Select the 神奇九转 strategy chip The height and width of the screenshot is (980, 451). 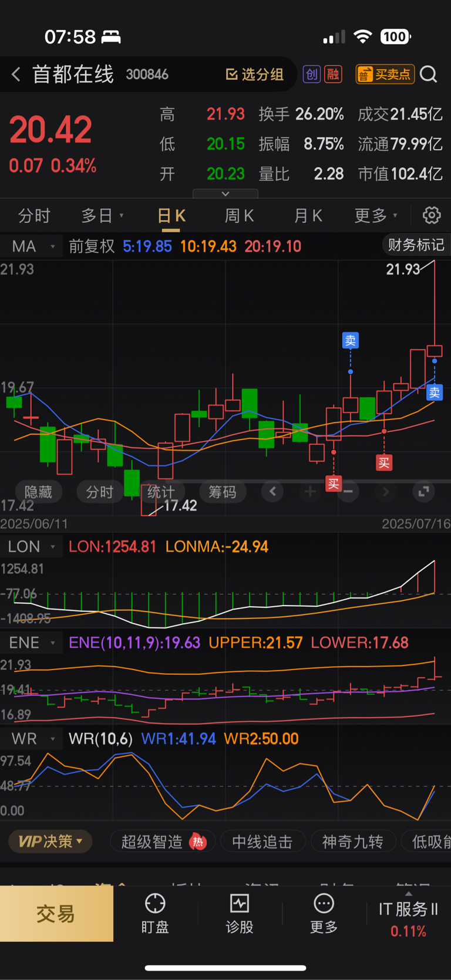[353, 842]
